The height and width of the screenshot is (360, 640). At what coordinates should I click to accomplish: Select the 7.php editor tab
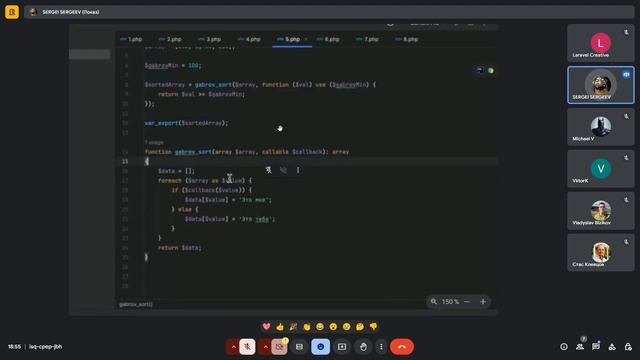(367, 39)
